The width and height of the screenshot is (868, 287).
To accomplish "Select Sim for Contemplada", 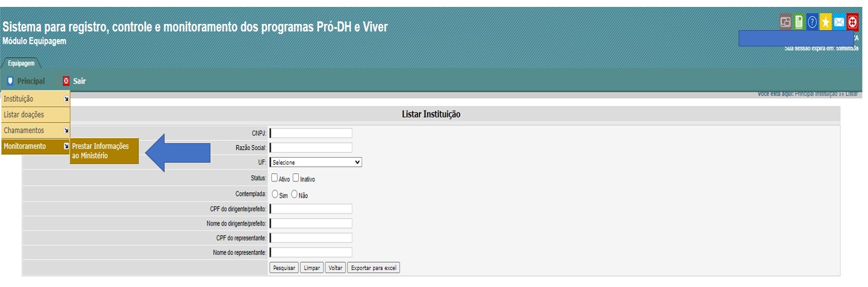I will pos(274,195).
